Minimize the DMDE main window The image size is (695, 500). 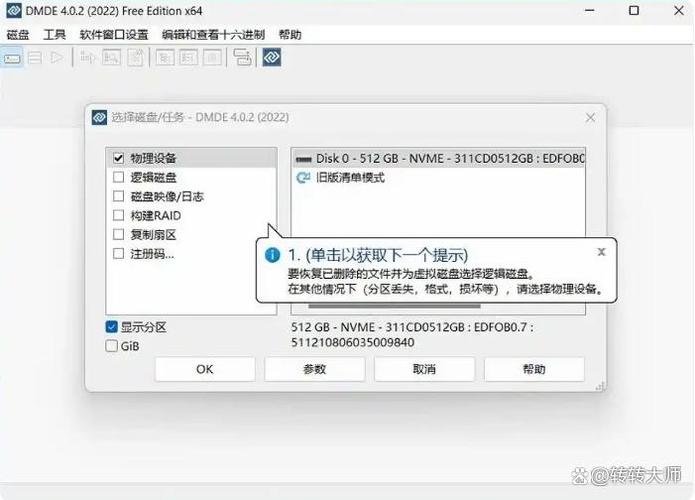(590, 11)
